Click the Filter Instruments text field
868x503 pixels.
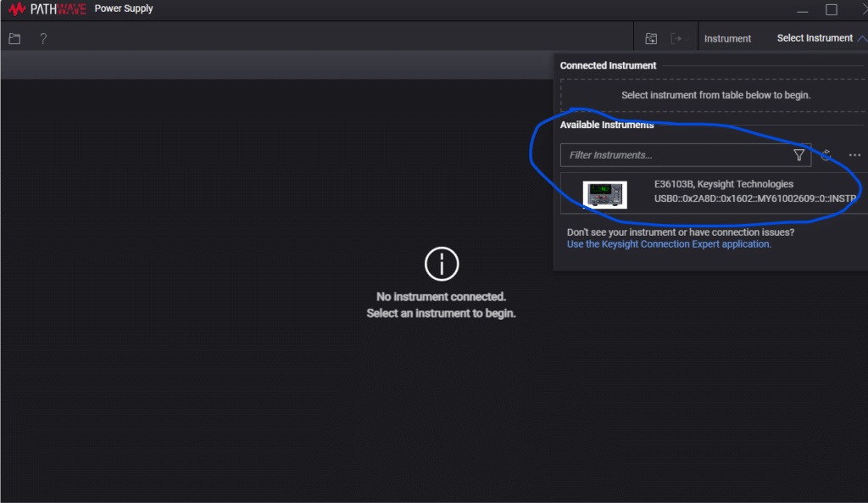click(x=685, y=155)
